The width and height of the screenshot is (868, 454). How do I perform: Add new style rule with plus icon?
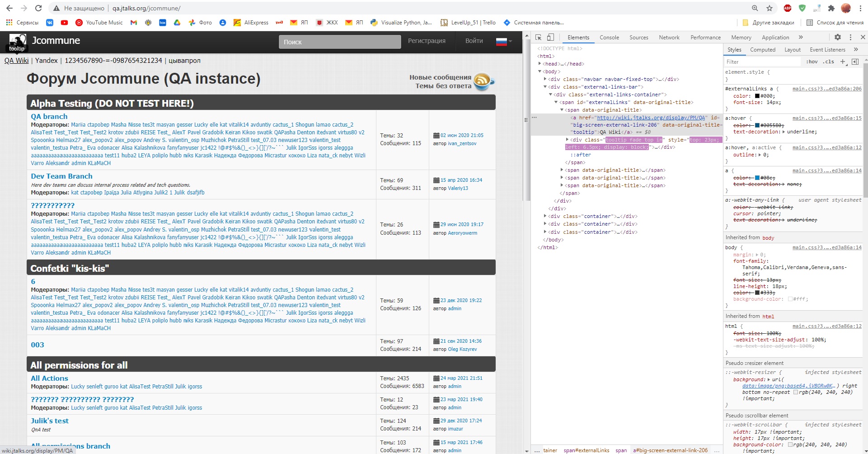click(x=843, y=61)
